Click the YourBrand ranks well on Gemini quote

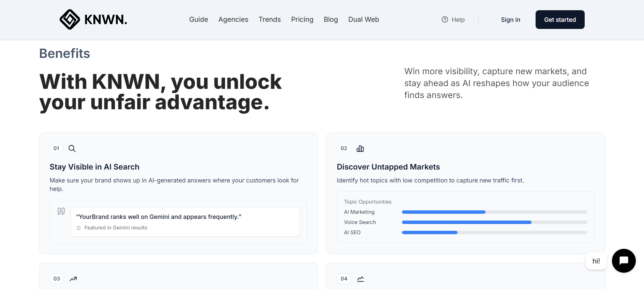point(159,217)
